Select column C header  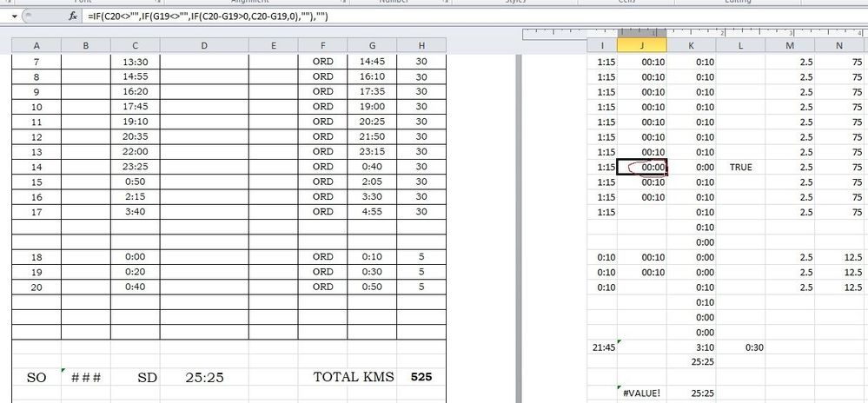[135, 46]
